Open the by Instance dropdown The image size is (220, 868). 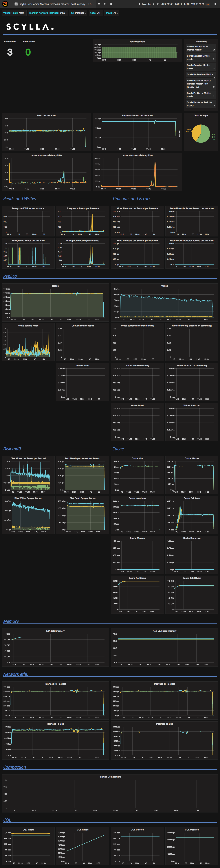point(80,13)
